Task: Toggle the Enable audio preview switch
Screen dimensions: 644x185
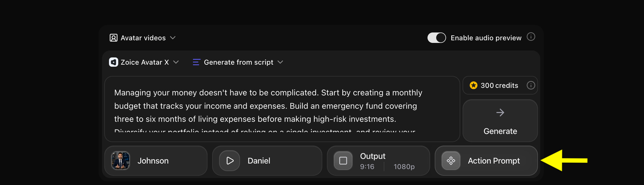Action: coord(437,38)
